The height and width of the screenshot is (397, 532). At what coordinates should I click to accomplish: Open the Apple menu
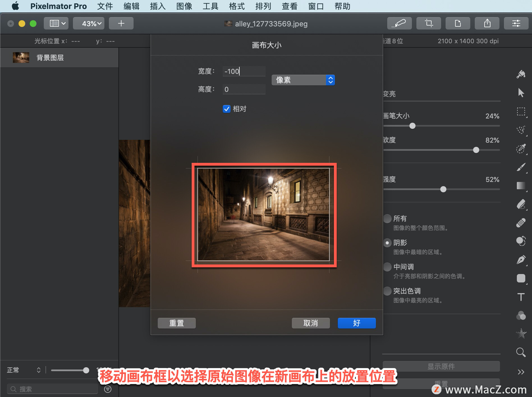coord(15,6)
